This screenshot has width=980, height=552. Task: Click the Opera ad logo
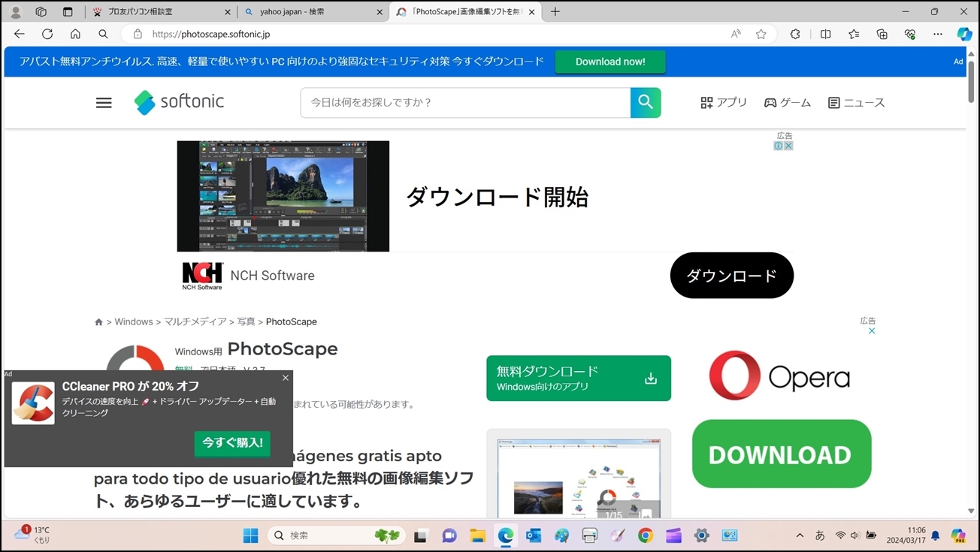pos(779,376)
